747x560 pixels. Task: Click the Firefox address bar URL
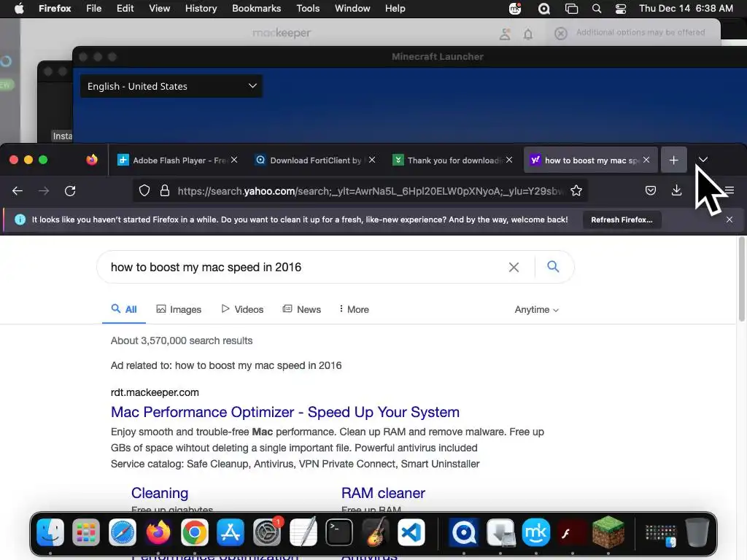[x=370, y=191]
